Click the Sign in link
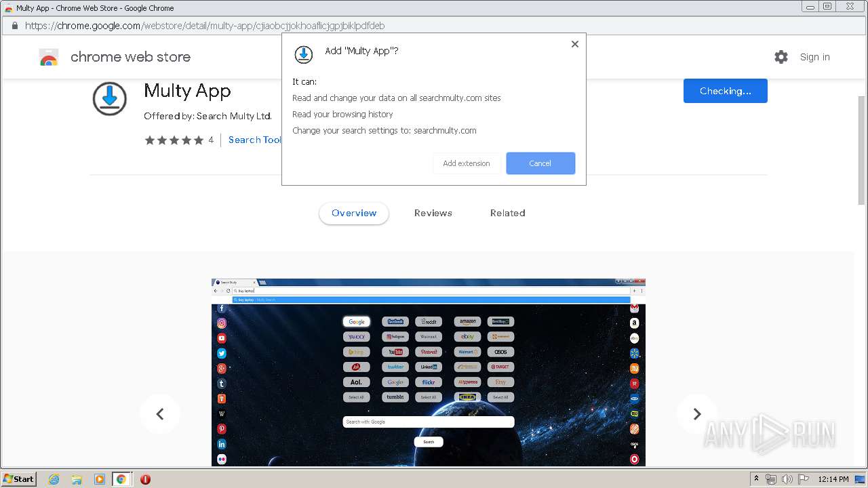Viewport: 868px width, 488px height. tap(814, 57)
